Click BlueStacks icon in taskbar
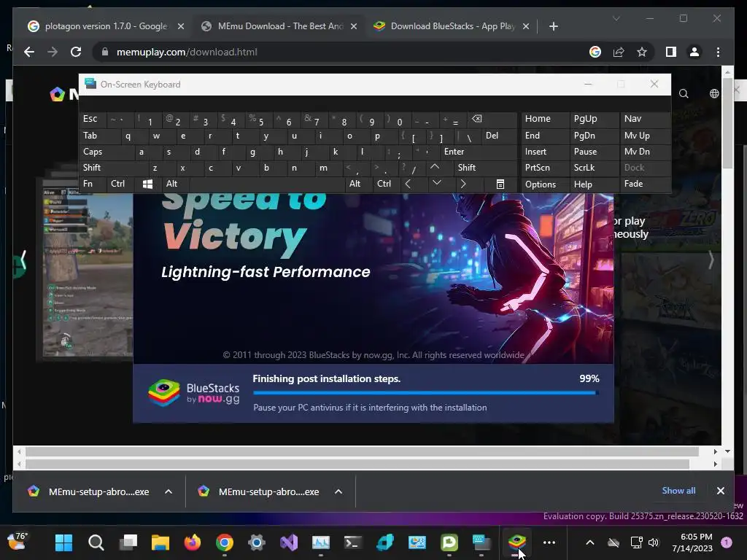The height and width of the screenshot is (560, 747). point(517,542)
